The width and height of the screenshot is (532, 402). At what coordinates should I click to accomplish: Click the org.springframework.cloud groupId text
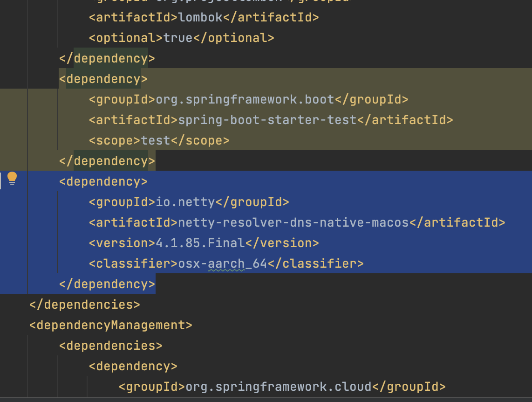278,387
